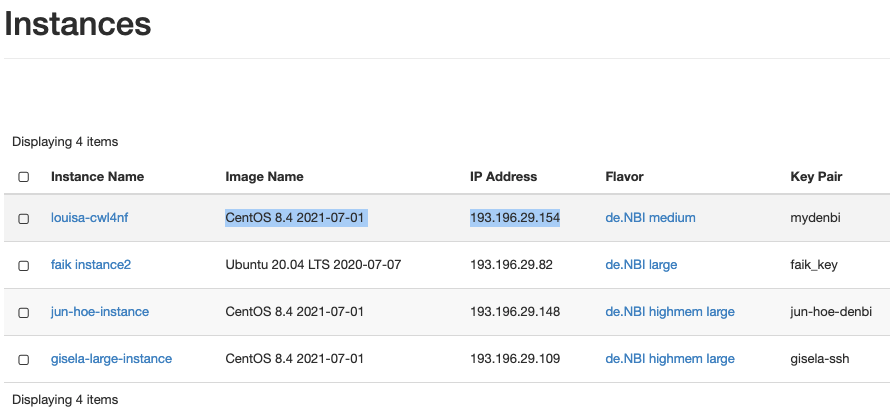Click CentOS 8.4 image name in jun-hoe-instance row
Viewport: 890px width, 418px height.
pyautogui.click(x=295, y=312)
